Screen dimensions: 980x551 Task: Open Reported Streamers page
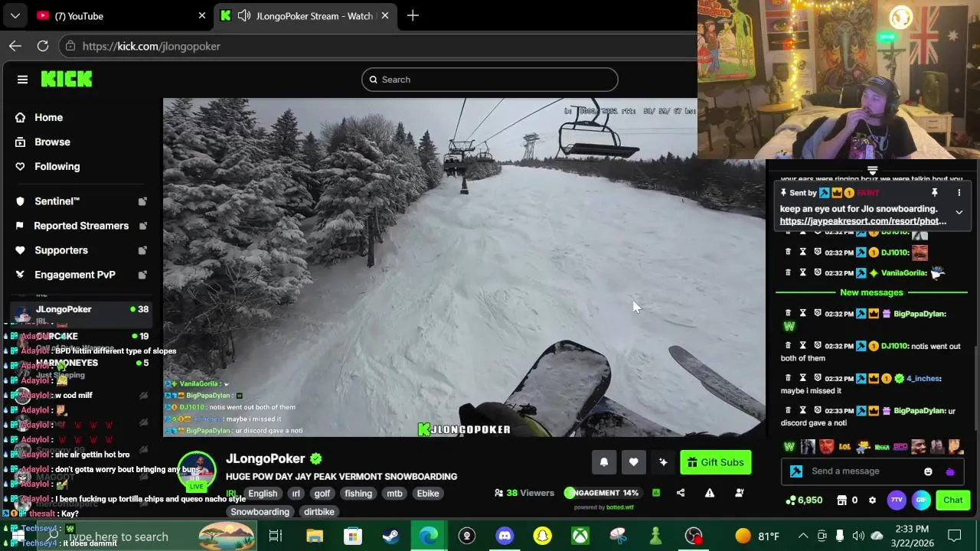pyautogui.click(x=80, y=226)
